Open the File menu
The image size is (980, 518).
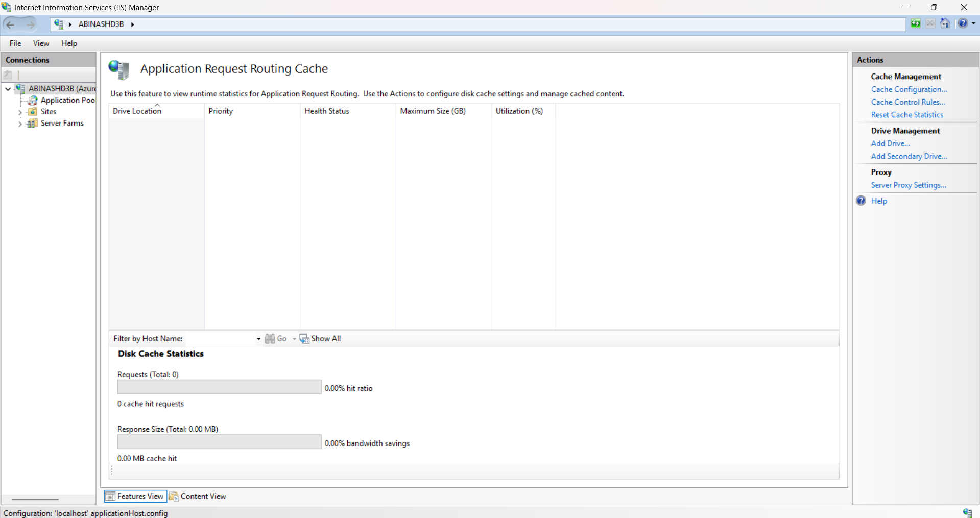pos(15,43)
